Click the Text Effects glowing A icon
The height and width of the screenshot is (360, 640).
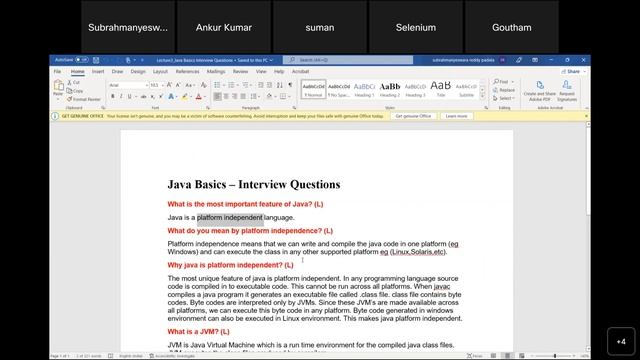tap(171, 96)
